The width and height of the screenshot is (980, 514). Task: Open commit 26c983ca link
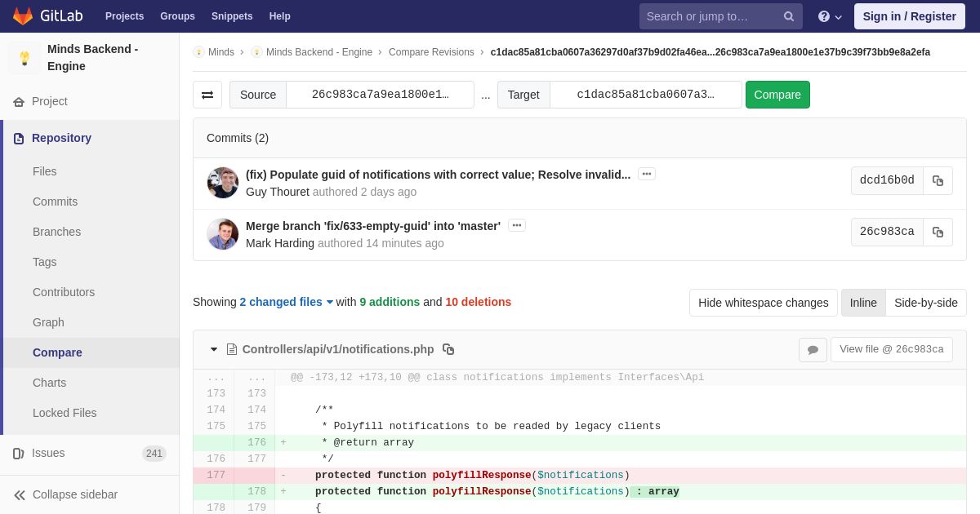pos(887,232)
